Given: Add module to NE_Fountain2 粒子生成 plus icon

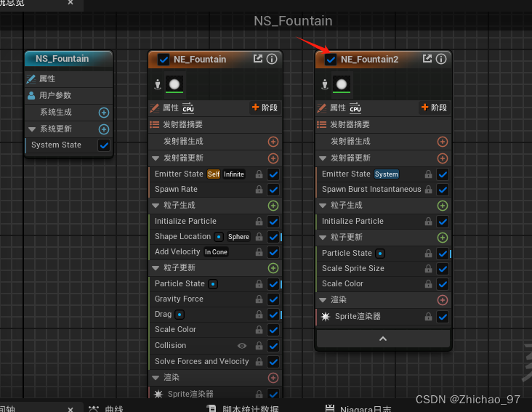Looking at the screenshot, I should [443, 206].
